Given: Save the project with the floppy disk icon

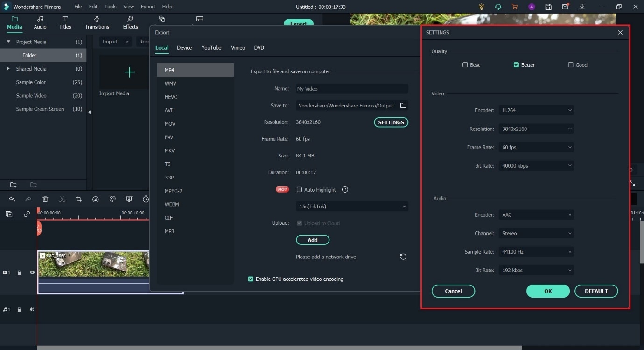Looking at the screenshot, I should click(548, 7).
